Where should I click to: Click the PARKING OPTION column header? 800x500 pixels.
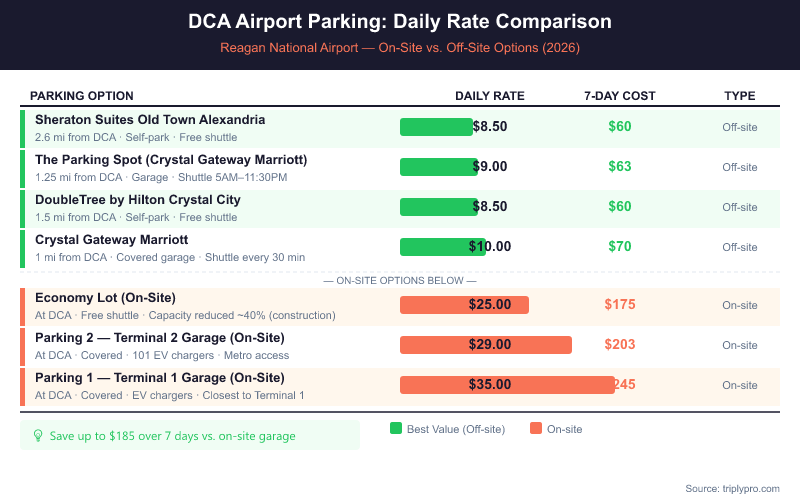(82, 96)
